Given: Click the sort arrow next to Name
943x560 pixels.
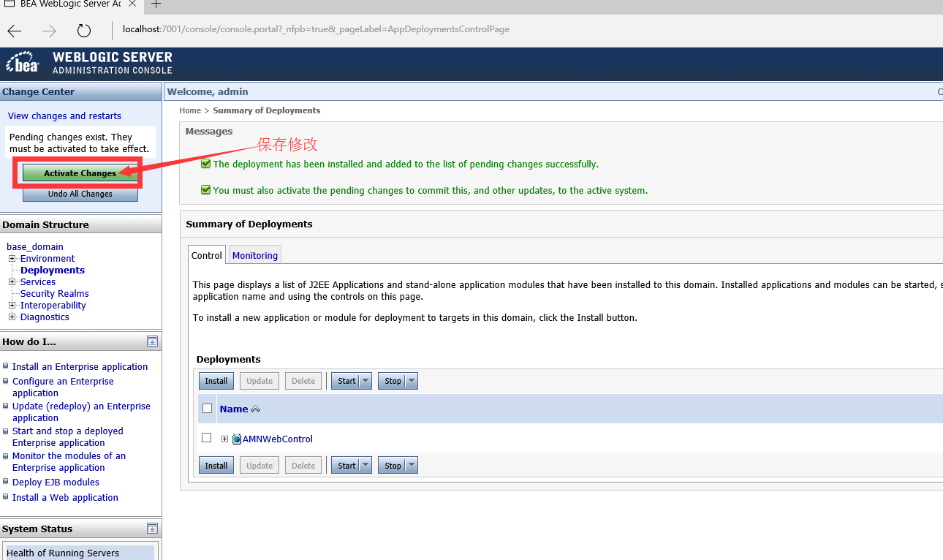Looking at the screenshot, I should coord(255,409).
